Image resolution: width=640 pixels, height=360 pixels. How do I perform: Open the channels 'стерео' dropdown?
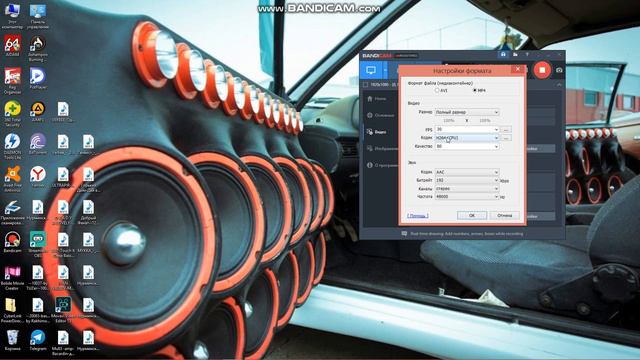(x=467, y=189)
